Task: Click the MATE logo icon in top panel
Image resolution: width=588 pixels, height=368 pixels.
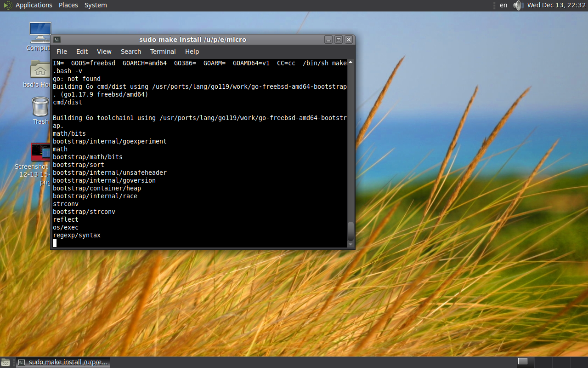Action: coord(7,6)
